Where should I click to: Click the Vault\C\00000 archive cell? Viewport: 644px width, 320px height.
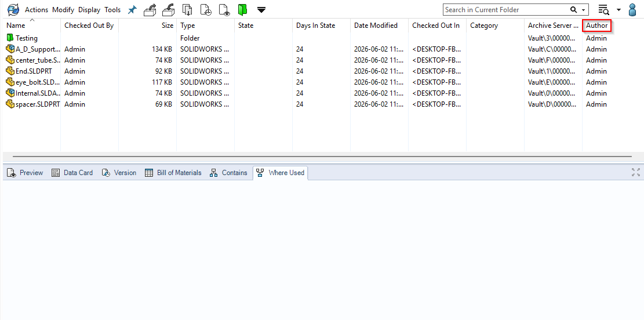pos(553,49)
